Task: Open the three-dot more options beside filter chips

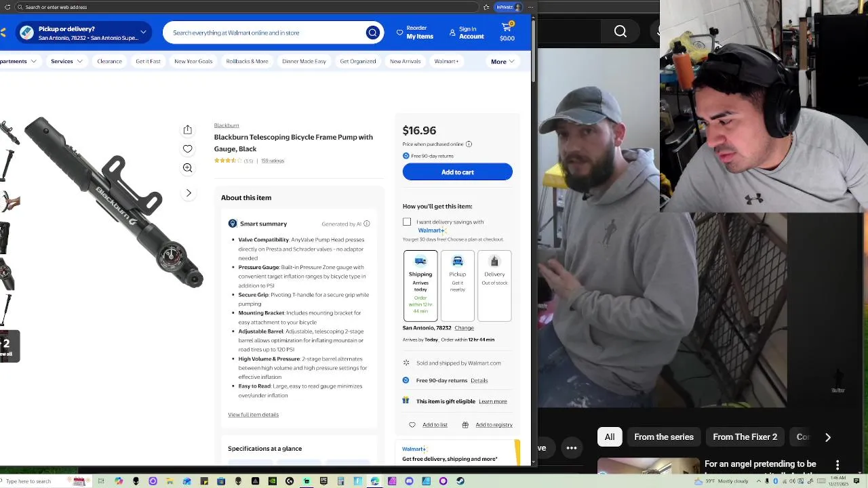Action: pos(572,447)
